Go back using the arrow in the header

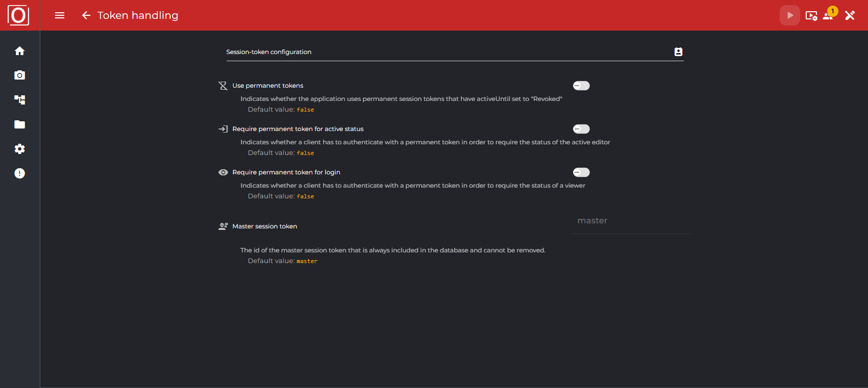[86, 15]
